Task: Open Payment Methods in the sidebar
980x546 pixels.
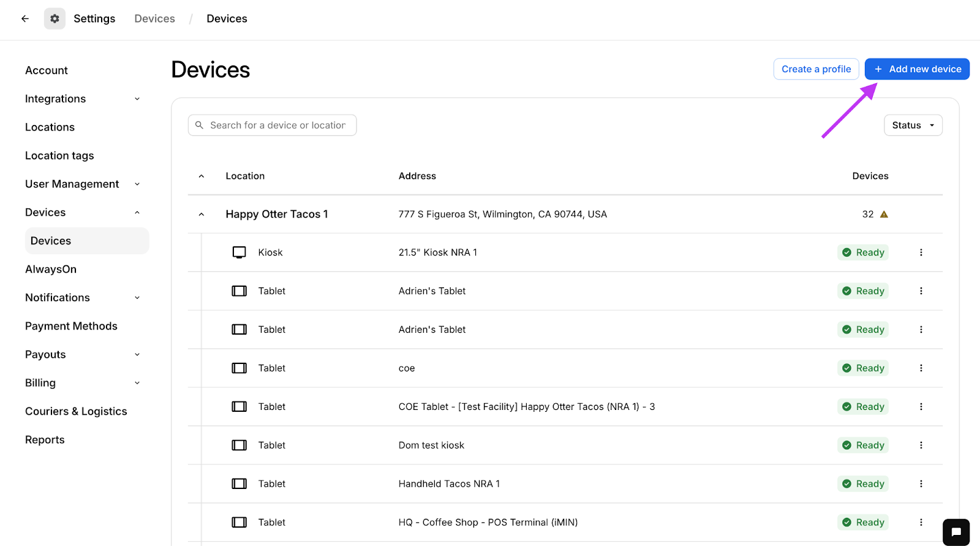Action: pyautogui.click(x=71, y=326)
